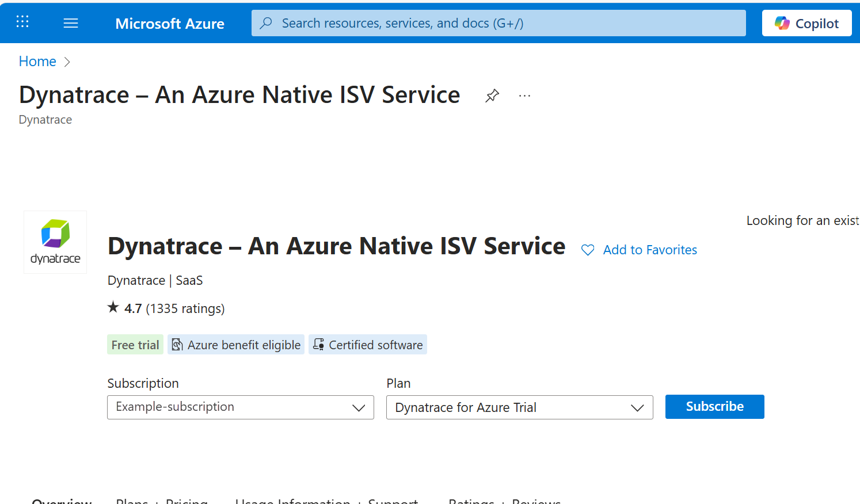Click the Certified software badge icon

pyautogui.click(x=318, y=345)
